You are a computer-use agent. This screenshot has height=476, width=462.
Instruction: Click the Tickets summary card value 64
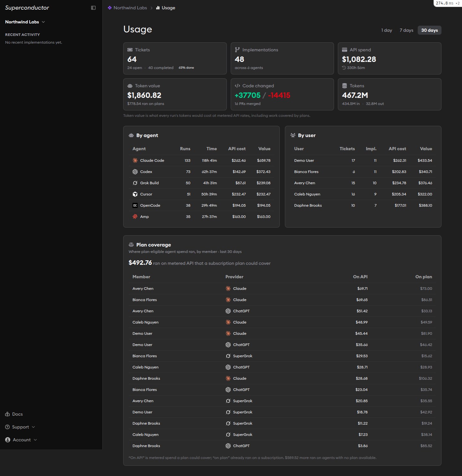click(x=132, y=59)
